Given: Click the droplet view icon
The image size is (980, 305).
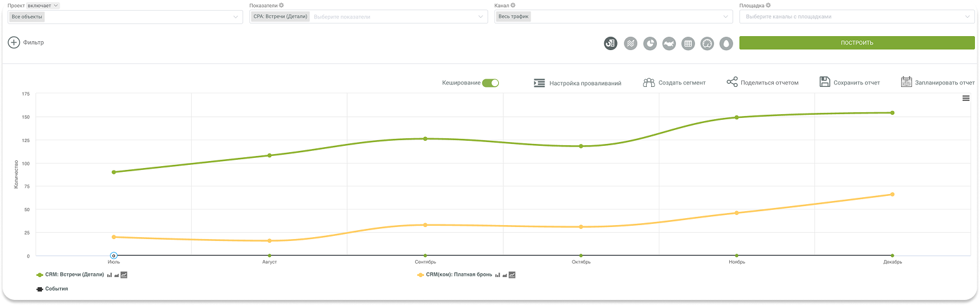Looking at the screenshot, I should click(726, 43).
